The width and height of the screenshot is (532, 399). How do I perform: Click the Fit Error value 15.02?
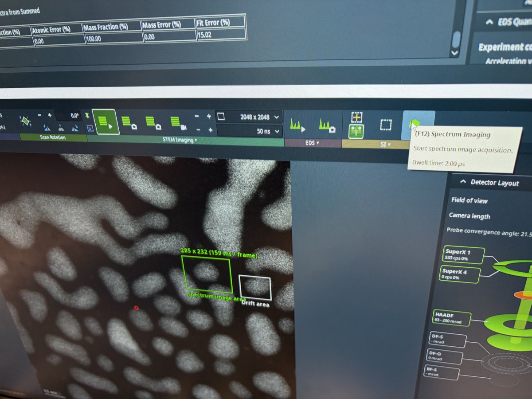(x=204, y=34)
